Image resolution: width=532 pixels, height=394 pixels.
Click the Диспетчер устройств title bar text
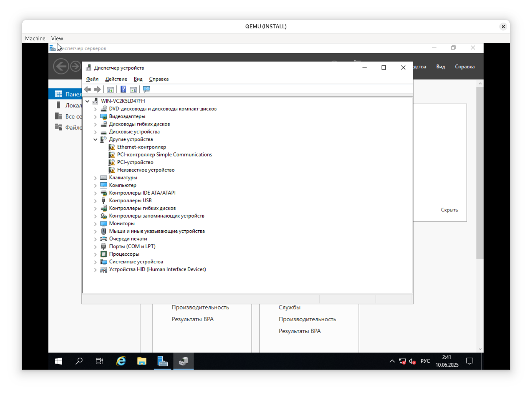click(x=119, y=68)
